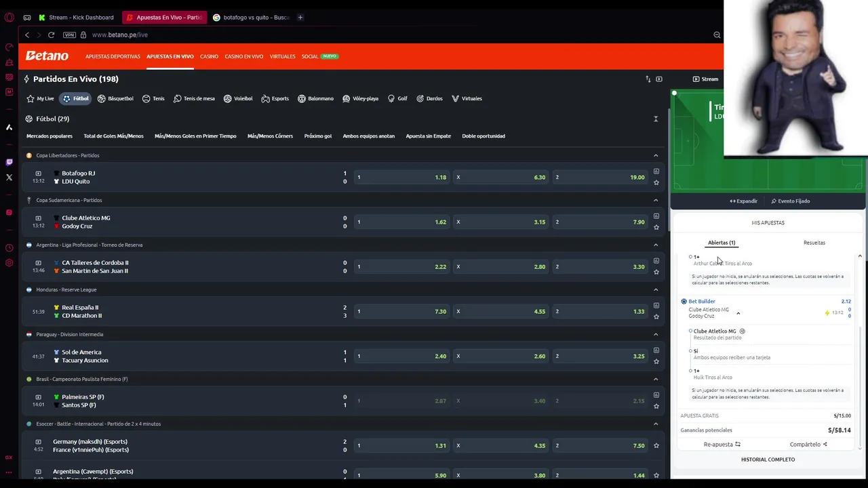Collapse the Esoccer Battle Internacional section

(x=656, y=424)
